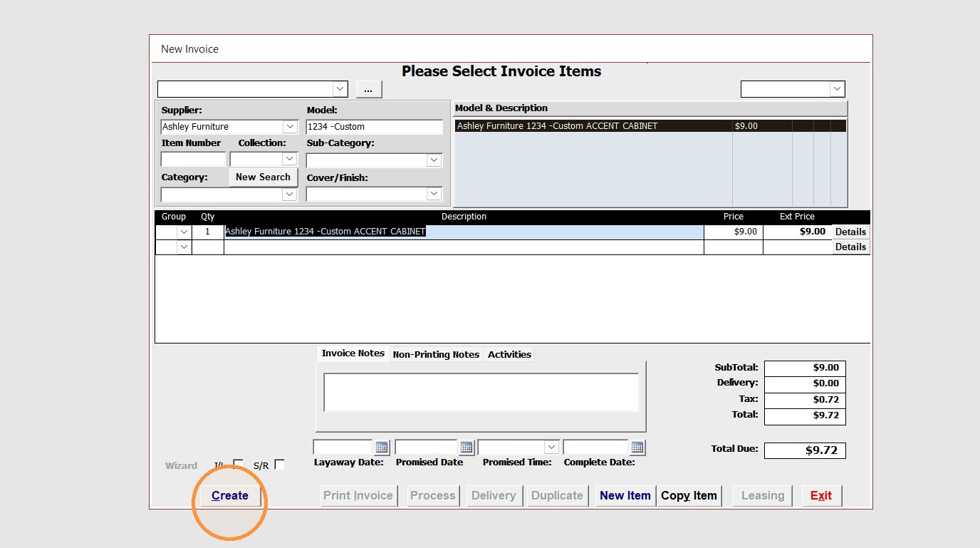This screenshot has width=980, height=548.
Task: Click the Exit button
Action: tap(821, 495)
